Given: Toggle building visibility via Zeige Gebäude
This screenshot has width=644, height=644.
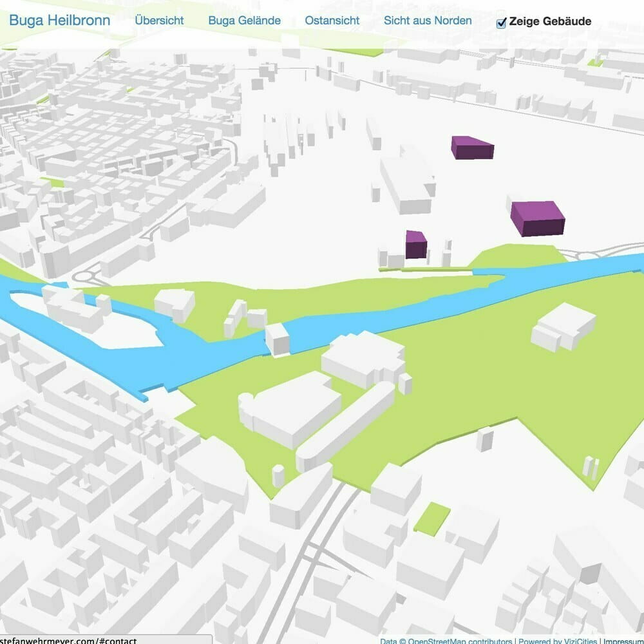Looking at the screenshot, I should 501,21.
